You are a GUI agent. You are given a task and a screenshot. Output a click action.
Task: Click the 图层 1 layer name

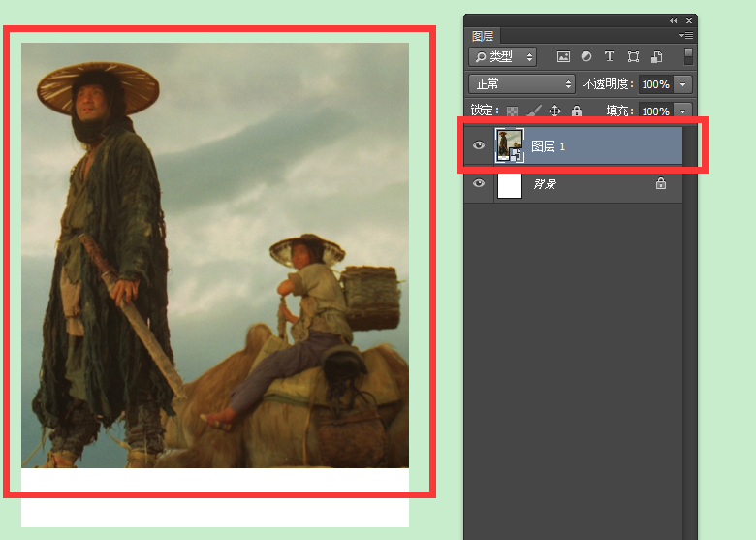tap(549, 146)
